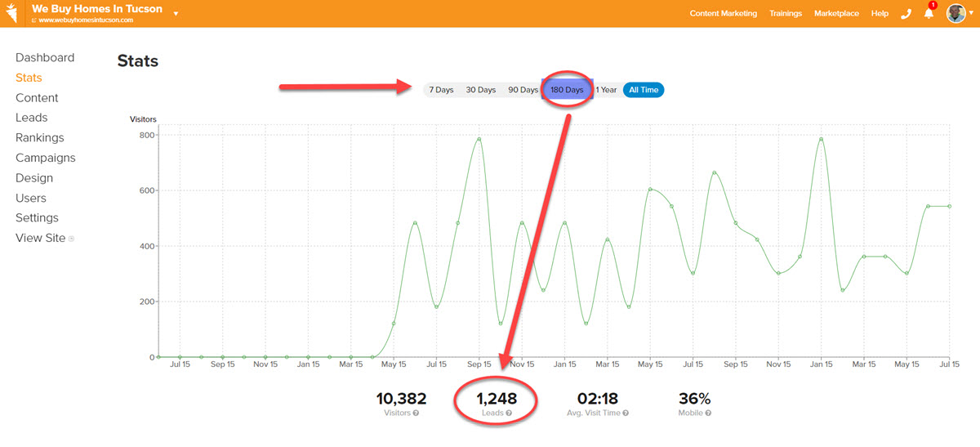Expand the site switcher dropdown arrow
Viewport: 980px width, 447px height.
pos(176,14)
